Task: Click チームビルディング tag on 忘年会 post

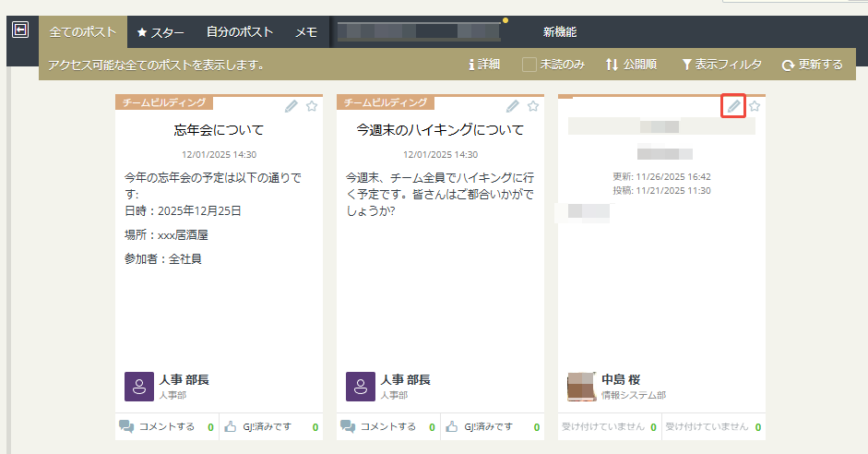Action: (x=164, y=102)
